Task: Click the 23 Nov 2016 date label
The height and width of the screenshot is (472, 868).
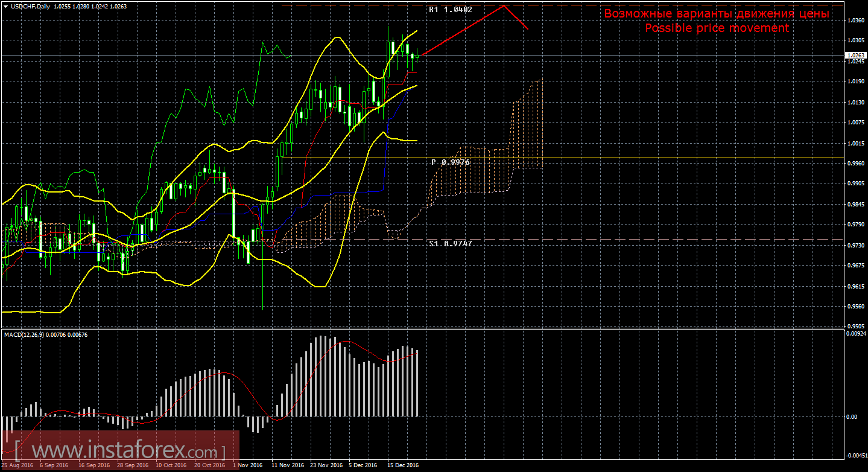Action: coord(326,466)
